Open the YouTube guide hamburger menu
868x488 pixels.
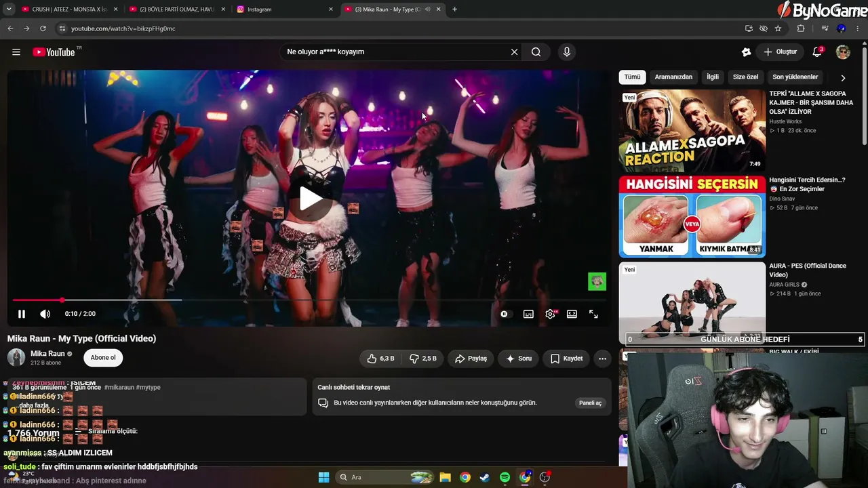[x=16, y=52]
